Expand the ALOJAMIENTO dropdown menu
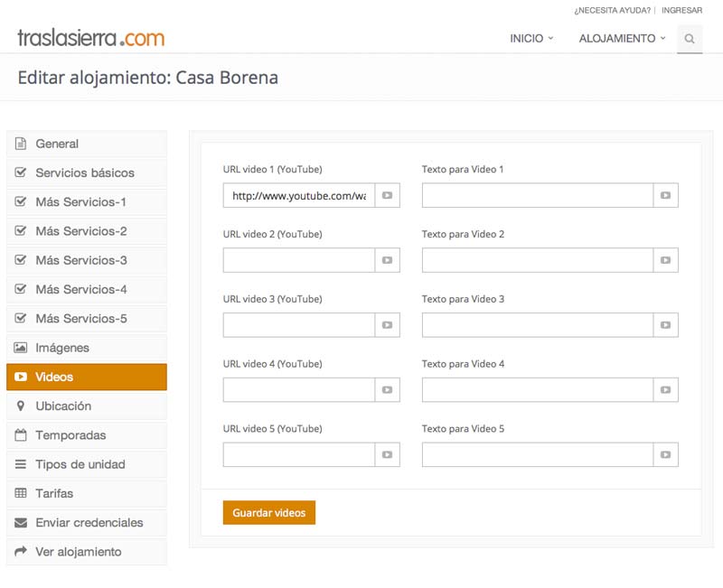Image resolution: width=723 pixels, height=588 pixels. pos(622,39)
